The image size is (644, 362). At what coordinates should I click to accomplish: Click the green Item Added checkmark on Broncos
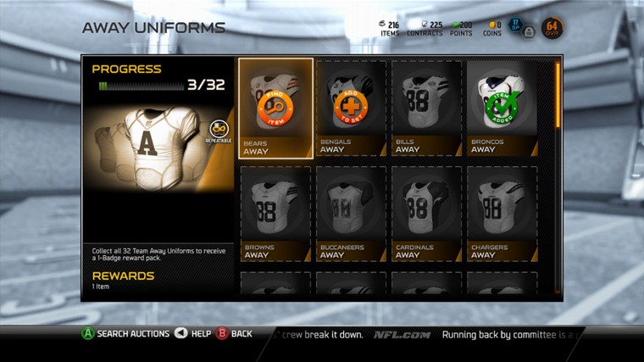(502, 108)
